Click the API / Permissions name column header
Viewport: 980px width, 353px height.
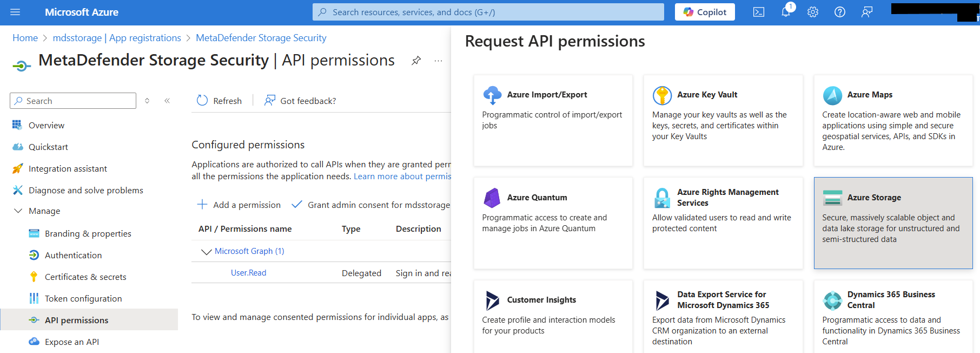245,229
